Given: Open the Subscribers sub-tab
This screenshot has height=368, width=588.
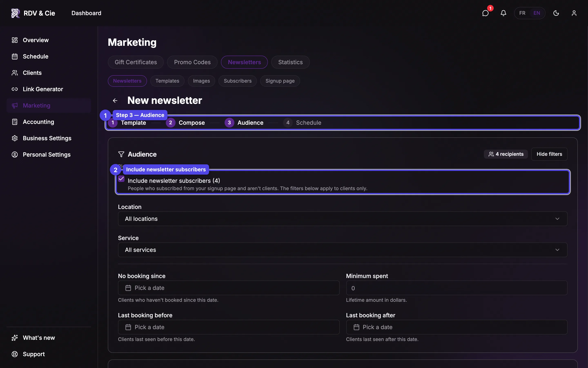Looking at the screenshot, I should (x=238, y=81).
